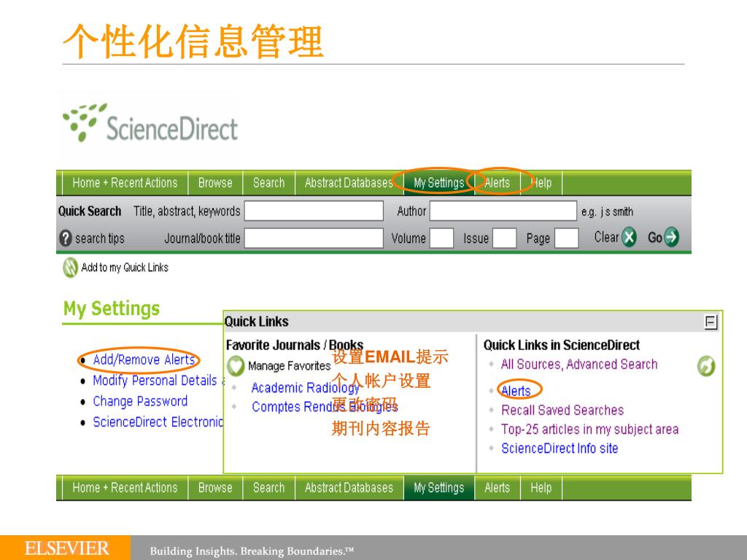Focus the Journal/book title field

click(x=314, y=238)
